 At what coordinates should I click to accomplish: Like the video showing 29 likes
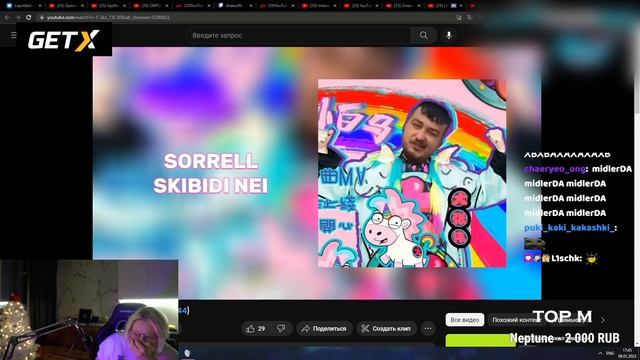[x=256, y=329]
